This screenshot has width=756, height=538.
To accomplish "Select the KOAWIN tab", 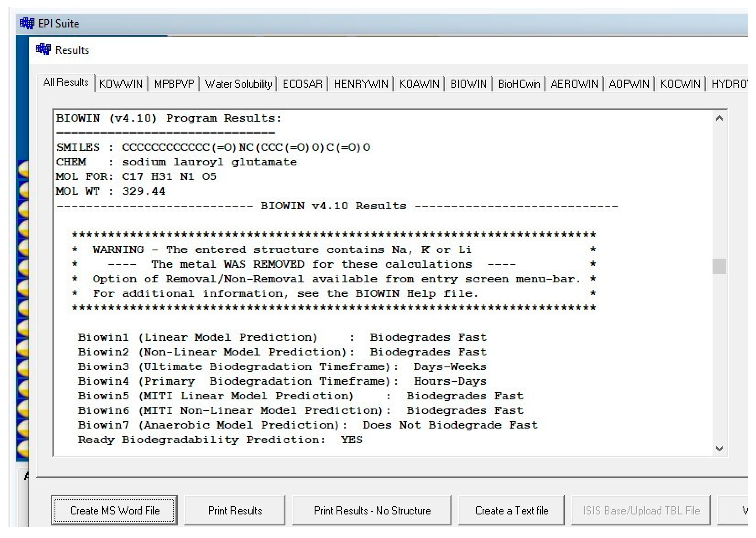I will [x=419, y=84].
